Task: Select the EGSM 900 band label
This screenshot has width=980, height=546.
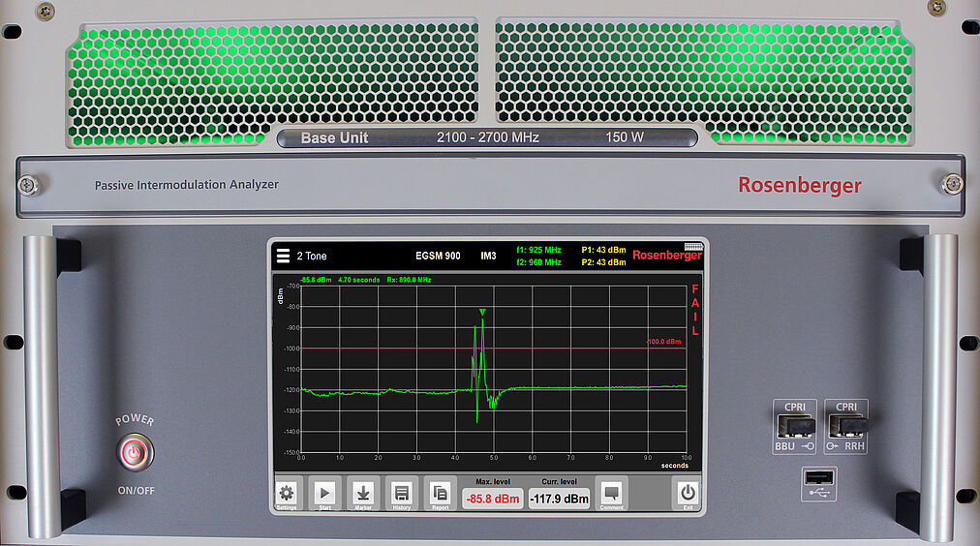Action: 438,257
